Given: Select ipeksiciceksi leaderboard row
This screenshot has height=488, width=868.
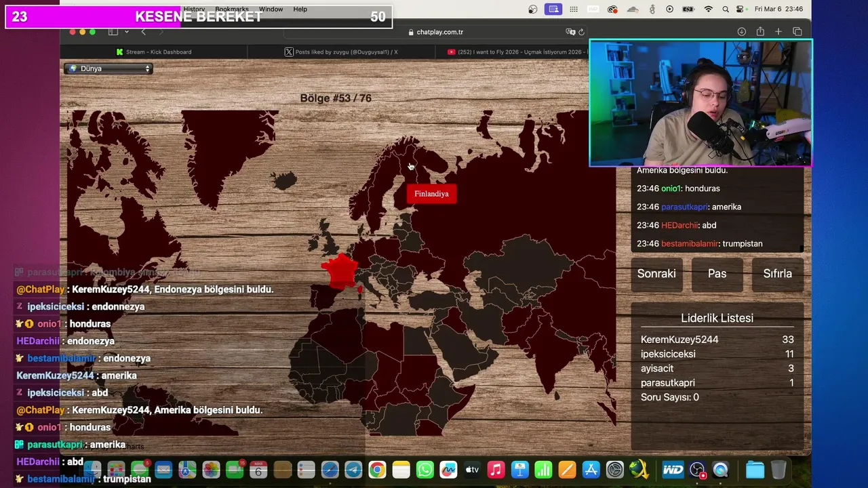Looking at the screenshot, I should point(717,354).
